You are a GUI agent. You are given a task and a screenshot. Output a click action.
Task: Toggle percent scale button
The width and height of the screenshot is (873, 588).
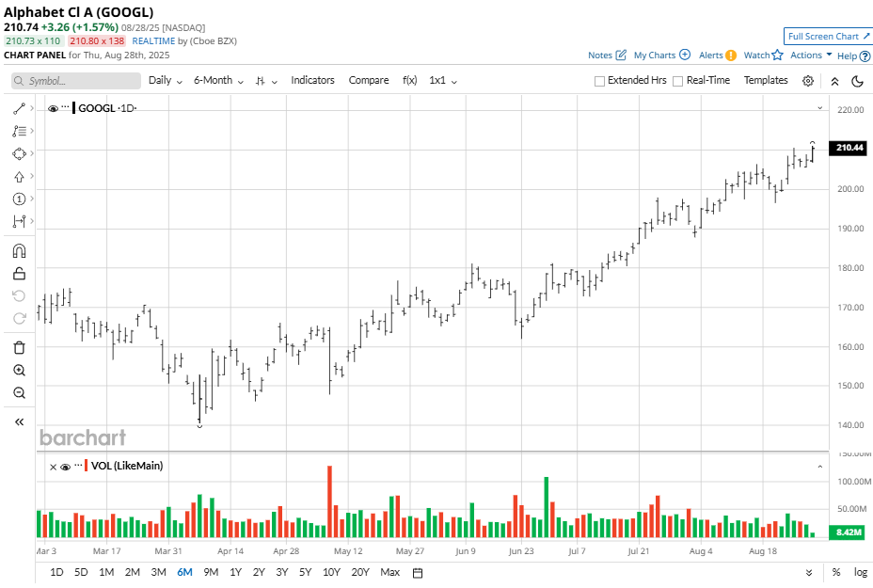[x=836, y=572]
